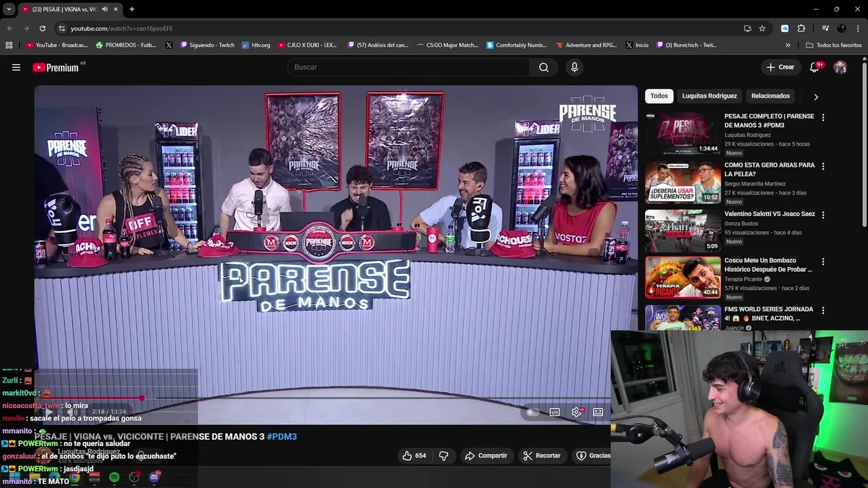This screenshot has height=488, width=868.
Task: Go back in browser history
Action: click(9, 28)
